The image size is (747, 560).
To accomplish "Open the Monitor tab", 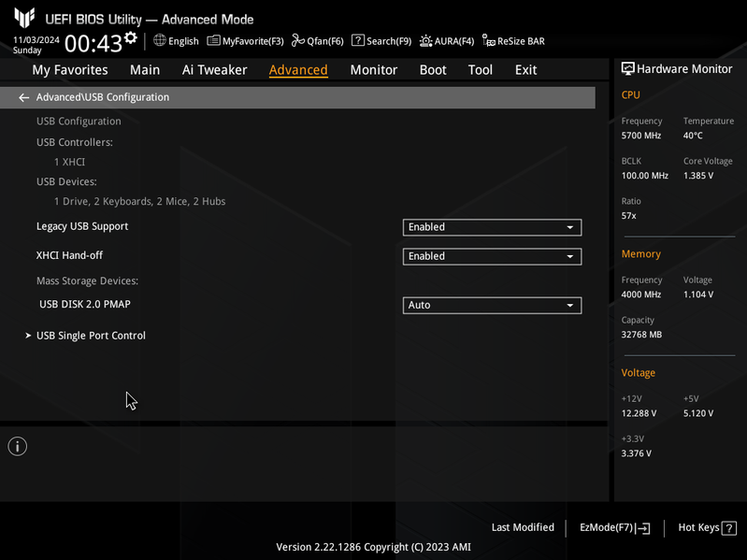I will pyautogui.click(x=374, y=70).
